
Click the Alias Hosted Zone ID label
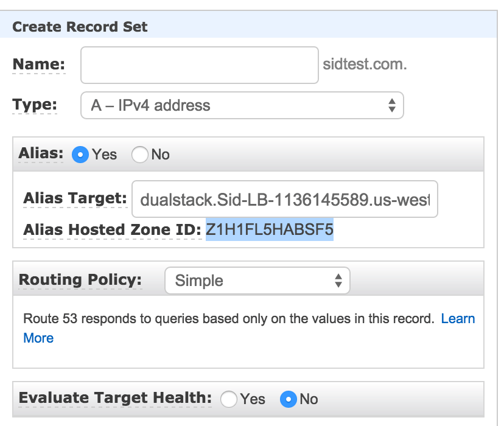point(111,230)
